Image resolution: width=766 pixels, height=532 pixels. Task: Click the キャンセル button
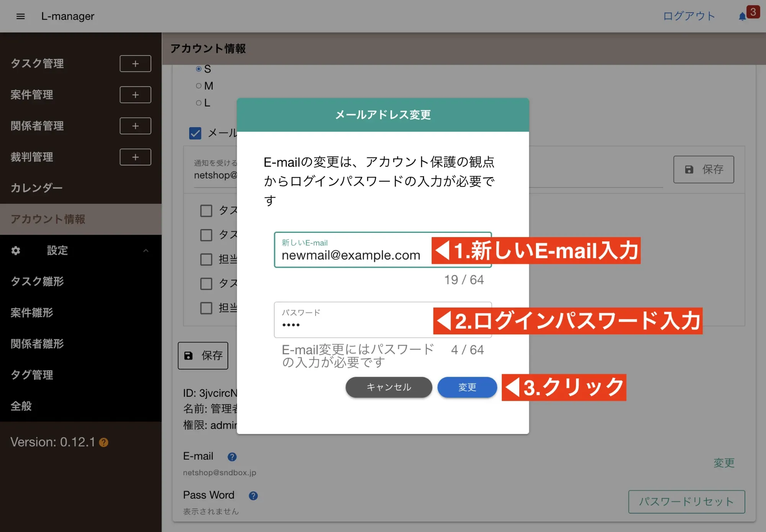389,387
